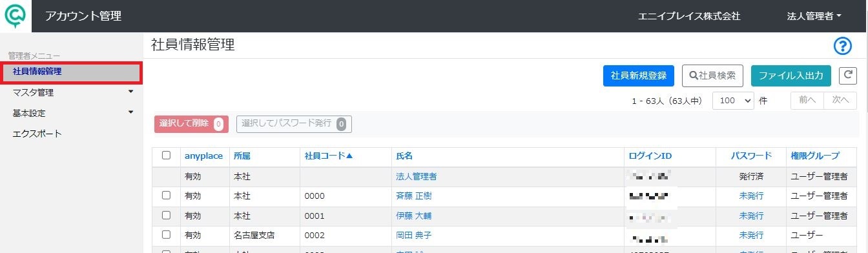The width and height of the screenshot is (868, 253).
Task: Click 未発行 password link for 斉藤 正樹
Action: click(x=751, y=196)
